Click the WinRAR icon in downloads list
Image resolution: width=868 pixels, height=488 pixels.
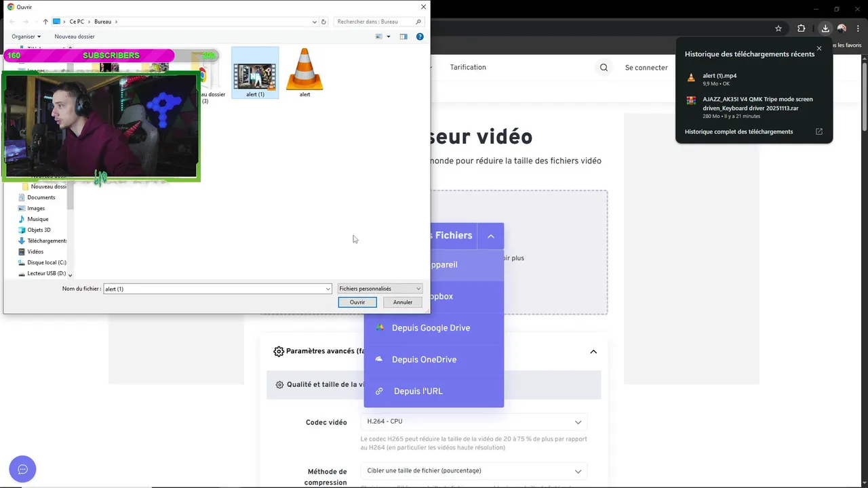tap(691, 100)
